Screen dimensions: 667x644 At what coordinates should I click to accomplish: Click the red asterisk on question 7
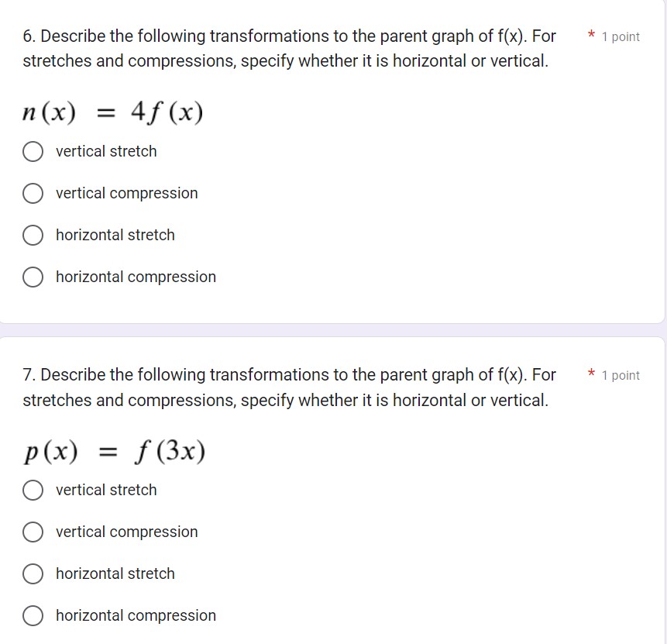tap(590, 374)
